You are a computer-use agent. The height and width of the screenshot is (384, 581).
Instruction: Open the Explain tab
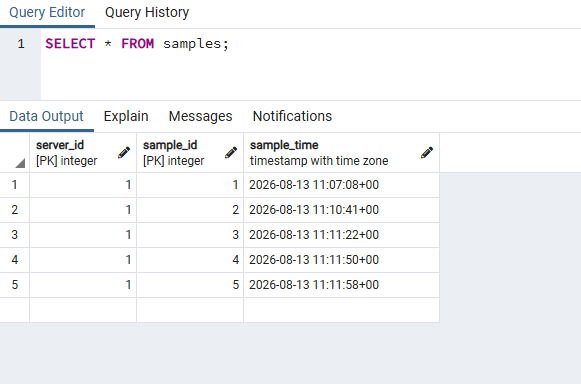pos(126,116)
